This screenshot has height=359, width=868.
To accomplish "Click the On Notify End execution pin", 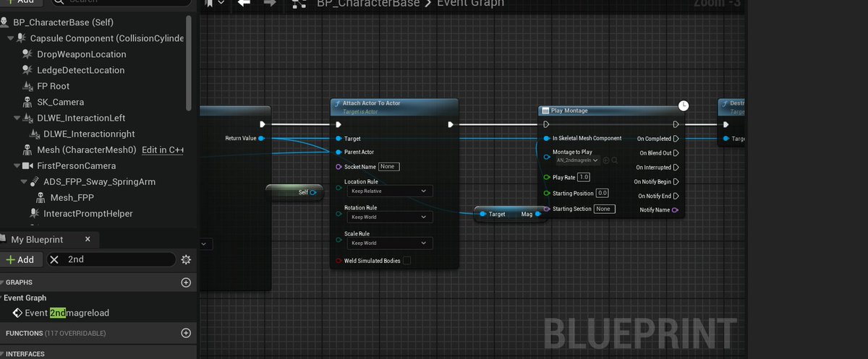I will click(676, 196).
